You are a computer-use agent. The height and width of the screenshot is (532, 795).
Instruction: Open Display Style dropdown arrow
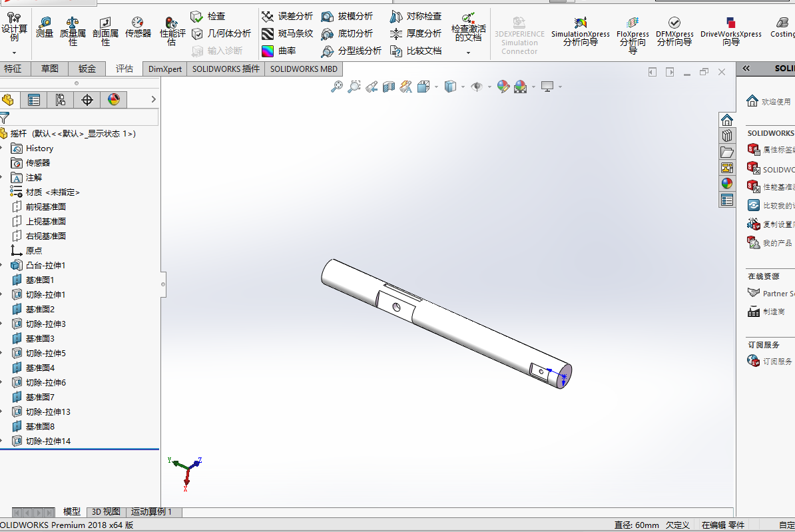coord(463,87)
